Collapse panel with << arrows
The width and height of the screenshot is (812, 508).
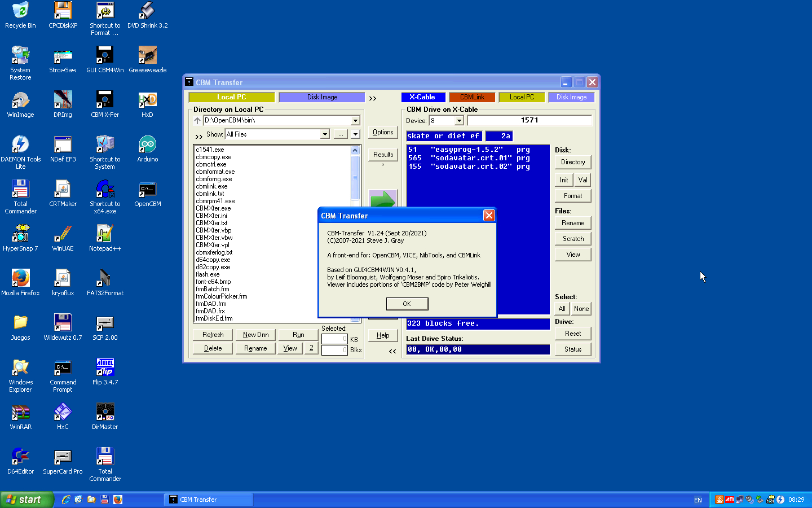[392, 351]
